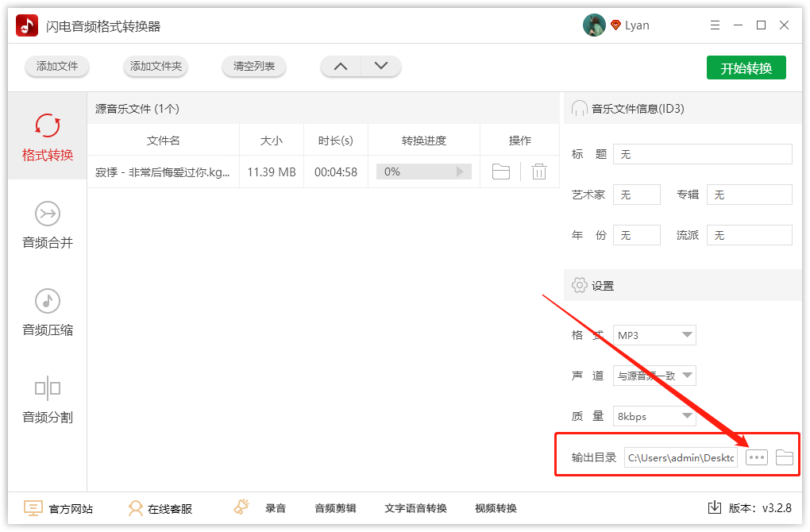Select 音频剪辑 in the bottom bar
This screenshot has width=810, height=532.
pos(335,507)
